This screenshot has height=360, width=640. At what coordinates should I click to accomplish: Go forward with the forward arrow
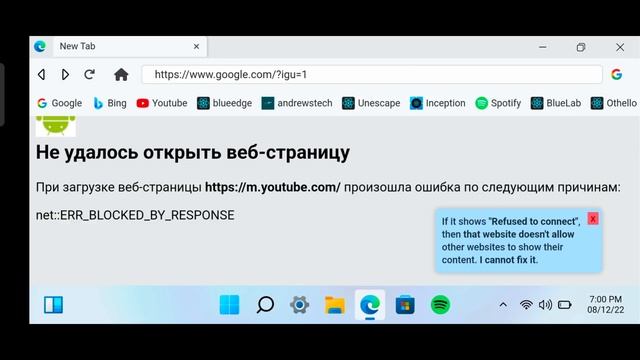tap(65, 75)
